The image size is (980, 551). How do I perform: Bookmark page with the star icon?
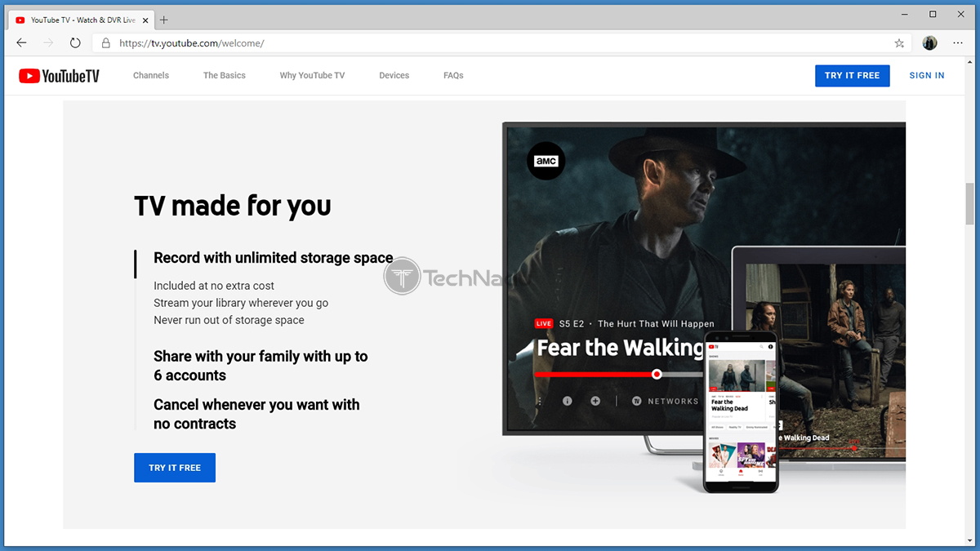click(x=899, y=43)
